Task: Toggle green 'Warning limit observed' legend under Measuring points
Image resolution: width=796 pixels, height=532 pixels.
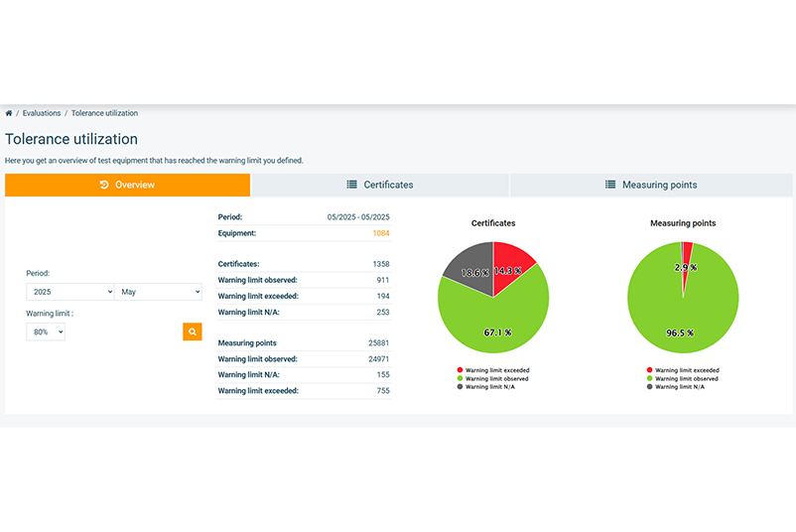Action: (681, 378)
